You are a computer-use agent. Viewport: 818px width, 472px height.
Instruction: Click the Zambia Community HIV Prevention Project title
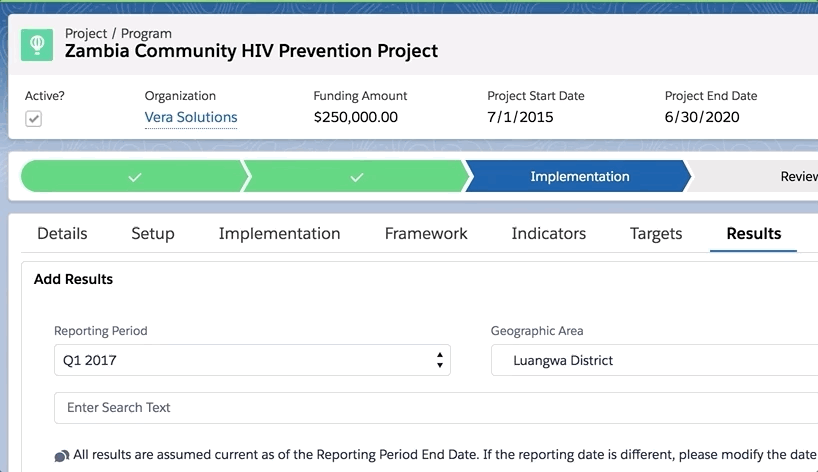[x=251, y=51]
